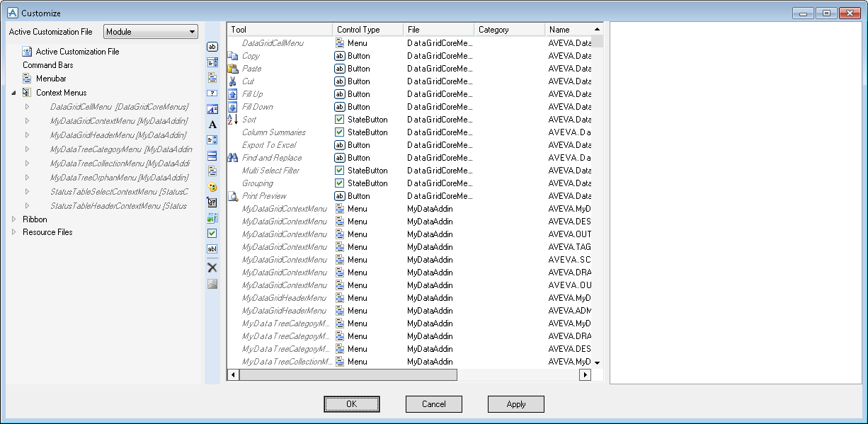Select the Label 'A' tool in the vertical toolbar

point(212,125)
